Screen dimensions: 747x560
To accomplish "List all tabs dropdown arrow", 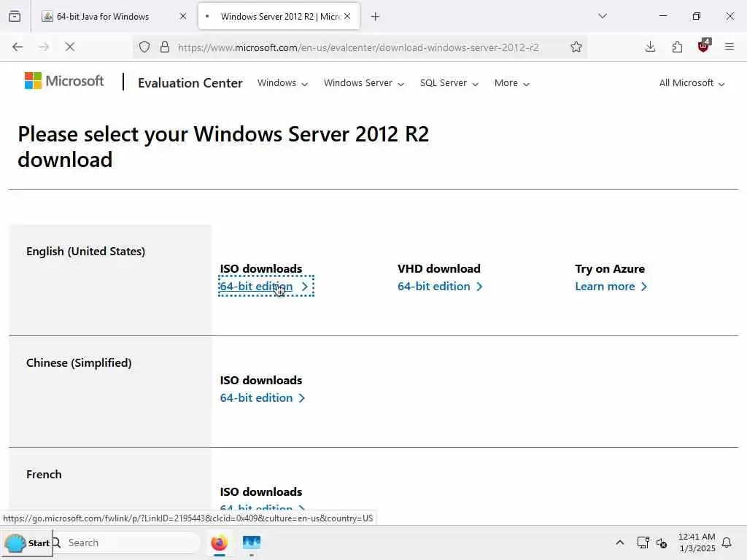I will (x=603, y=16).
